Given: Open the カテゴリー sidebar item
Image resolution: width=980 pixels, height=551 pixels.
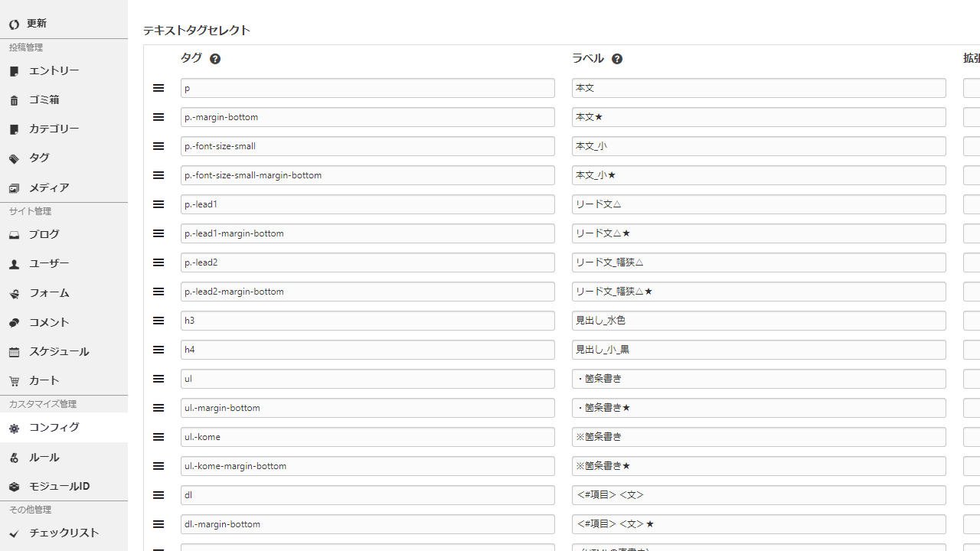Looking at the screenshot, I should [x=54, y=129].
